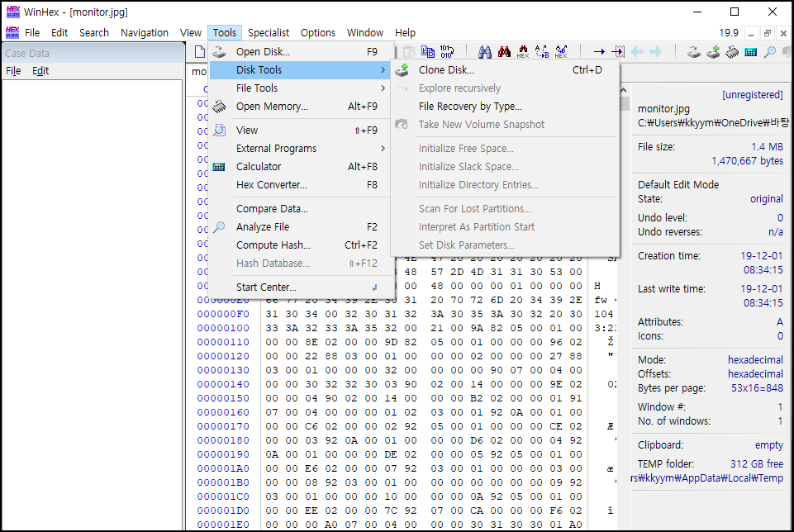Click the Go To Sector arrow icon
Image resolution: width=794 pixels, height=532 pixels.
click(618, 52)
